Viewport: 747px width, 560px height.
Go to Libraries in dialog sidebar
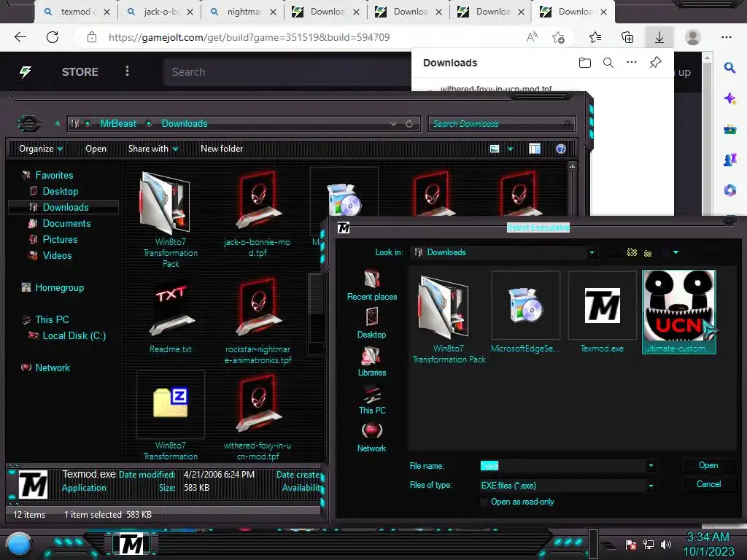(372, 362)
